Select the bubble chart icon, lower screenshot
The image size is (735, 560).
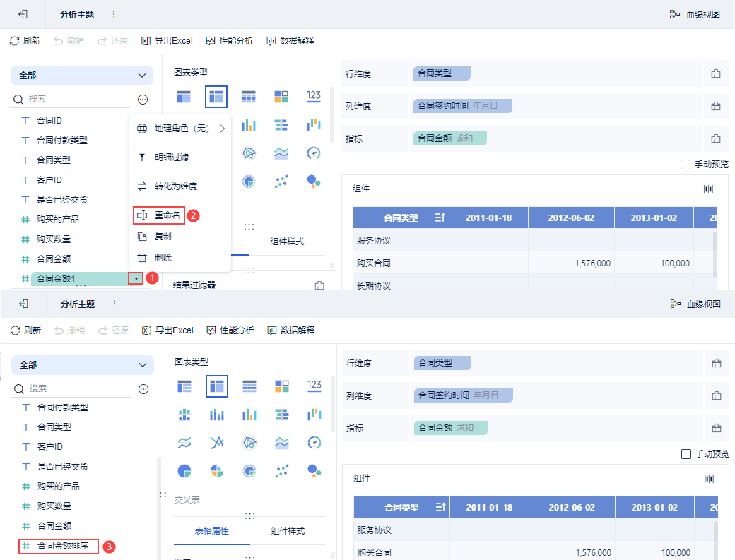click(x=314, y=470)
